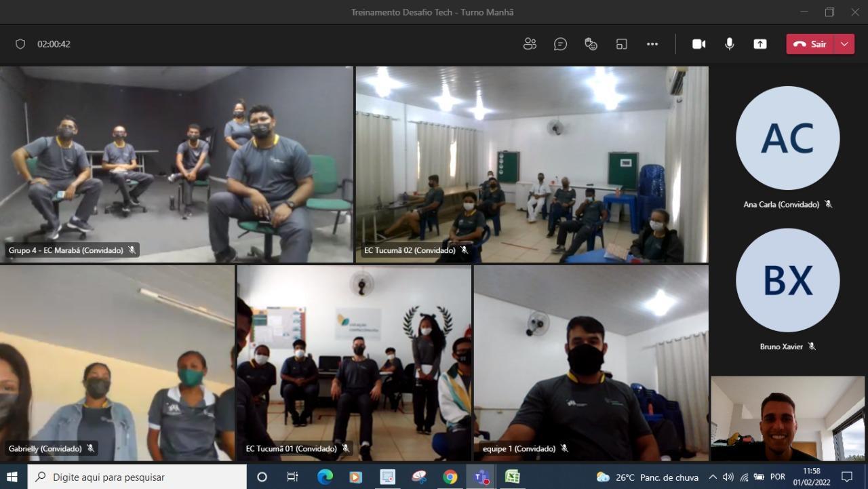
Task: Click the muted mic icon beside Ana Carla
Action: coord(828,204)
